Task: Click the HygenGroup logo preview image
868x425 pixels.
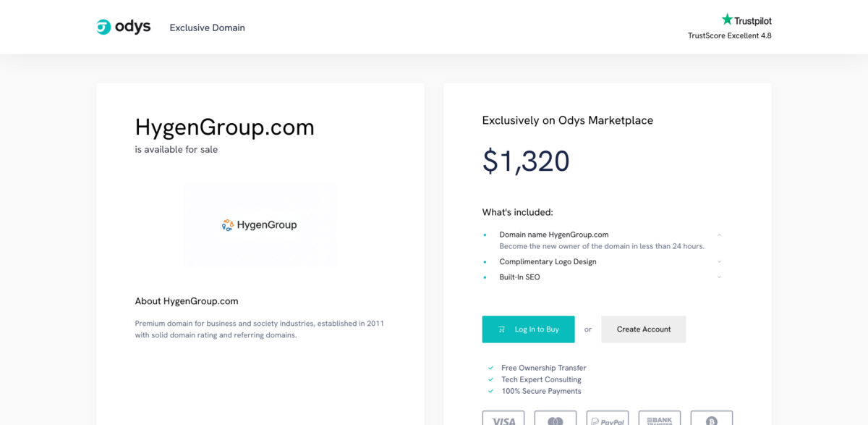Action: (260, 225)
